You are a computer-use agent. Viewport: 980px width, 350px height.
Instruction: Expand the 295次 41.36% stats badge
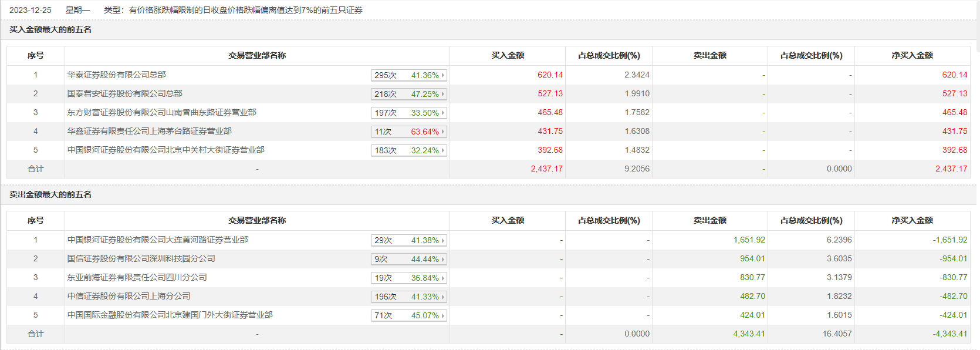[408, 75]
